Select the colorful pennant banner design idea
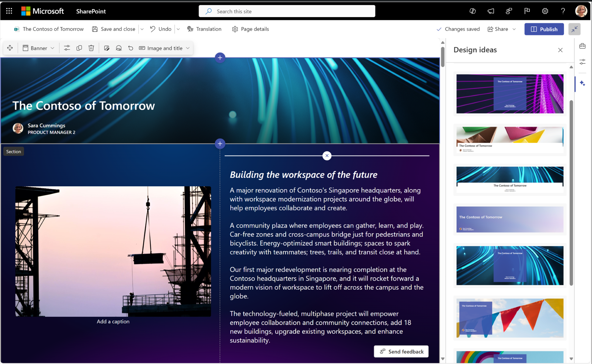Viewport: 592px width, 364px height. coord(510,318)
